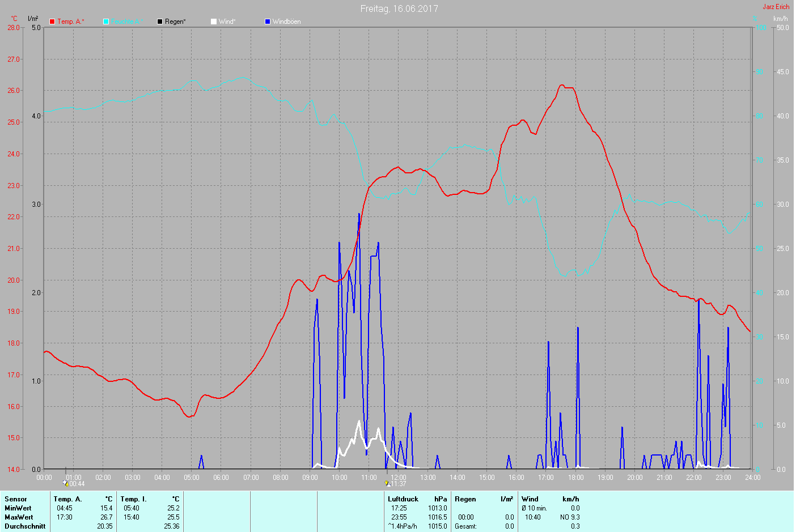Click the Temp. I. column header

133,499
